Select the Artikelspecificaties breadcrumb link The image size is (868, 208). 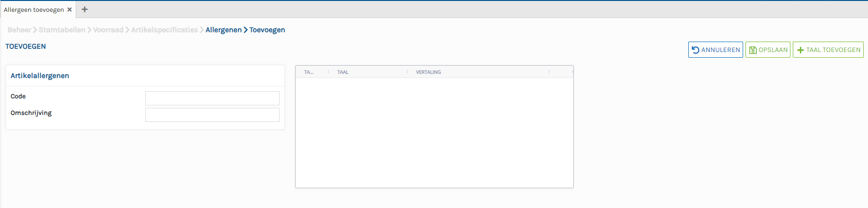click(164, 30)
